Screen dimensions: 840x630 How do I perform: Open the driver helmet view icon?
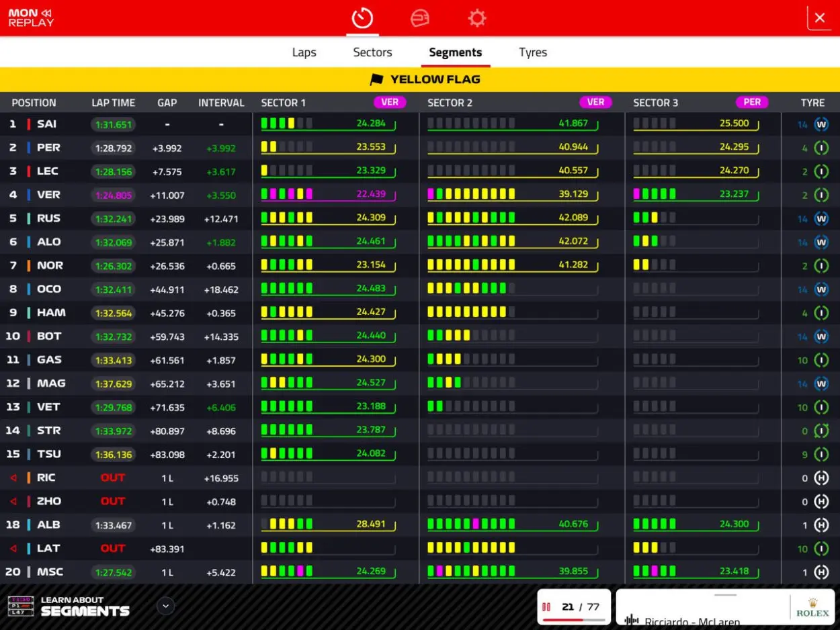click(x=420, y=18)
